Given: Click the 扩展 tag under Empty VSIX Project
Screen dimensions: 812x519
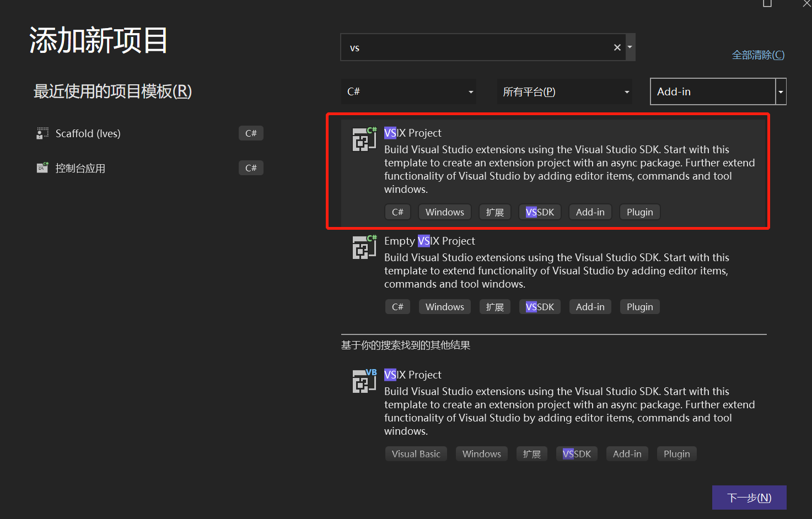Looking at the screenshot, I should click(495, 307).
